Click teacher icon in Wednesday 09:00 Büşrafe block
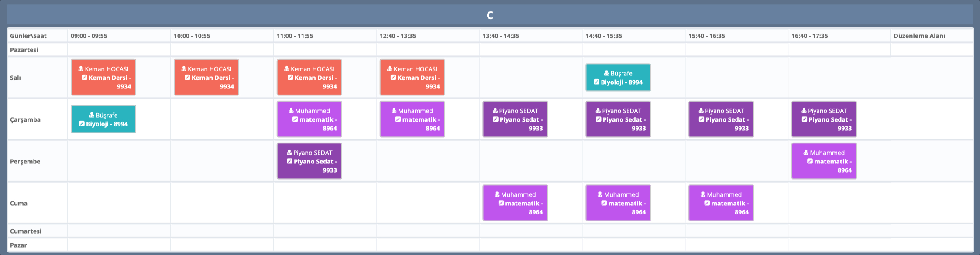 coord(92,115)
